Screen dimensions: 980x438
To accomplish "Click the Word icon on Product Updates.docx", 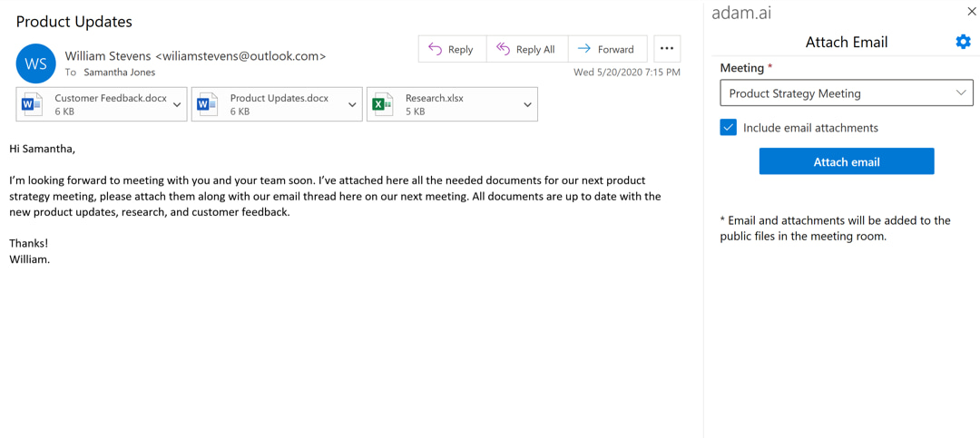I will point(207,103).
